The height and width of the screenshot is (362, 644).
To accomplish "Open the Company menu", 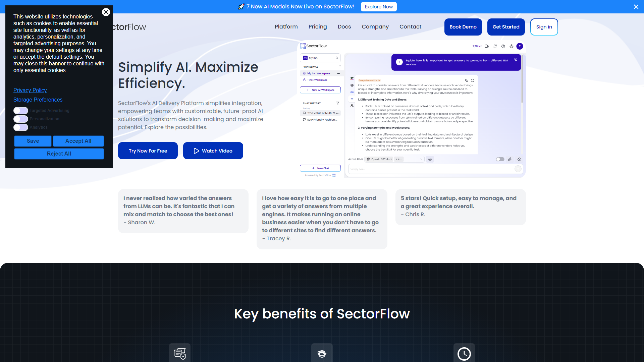I will 375,27.
